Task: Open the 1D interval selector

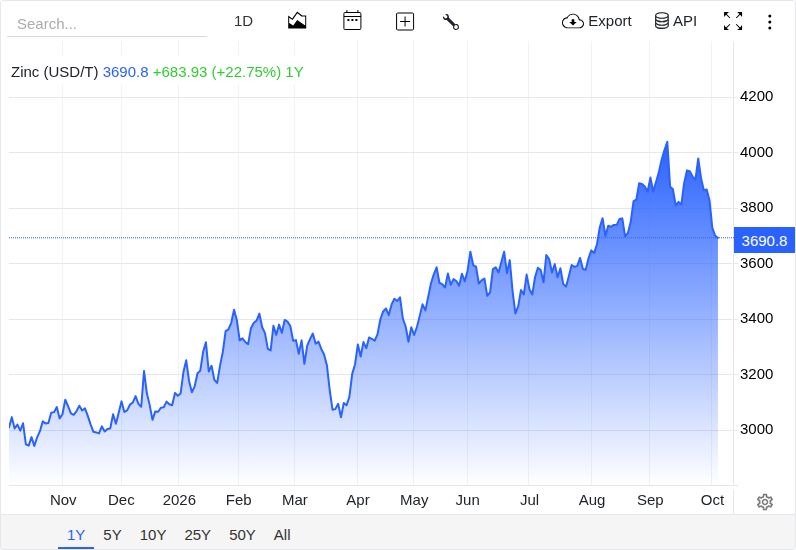Action: coord(243,21)
